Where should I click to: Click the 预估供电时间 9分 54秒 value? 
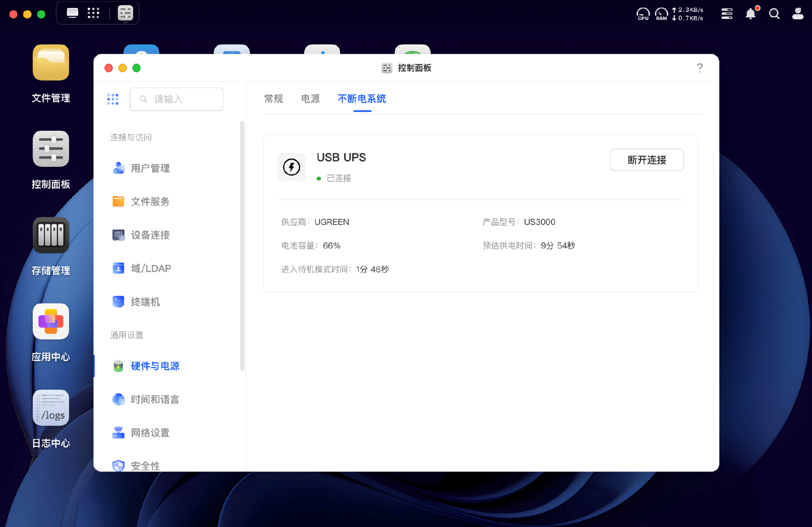558,246
